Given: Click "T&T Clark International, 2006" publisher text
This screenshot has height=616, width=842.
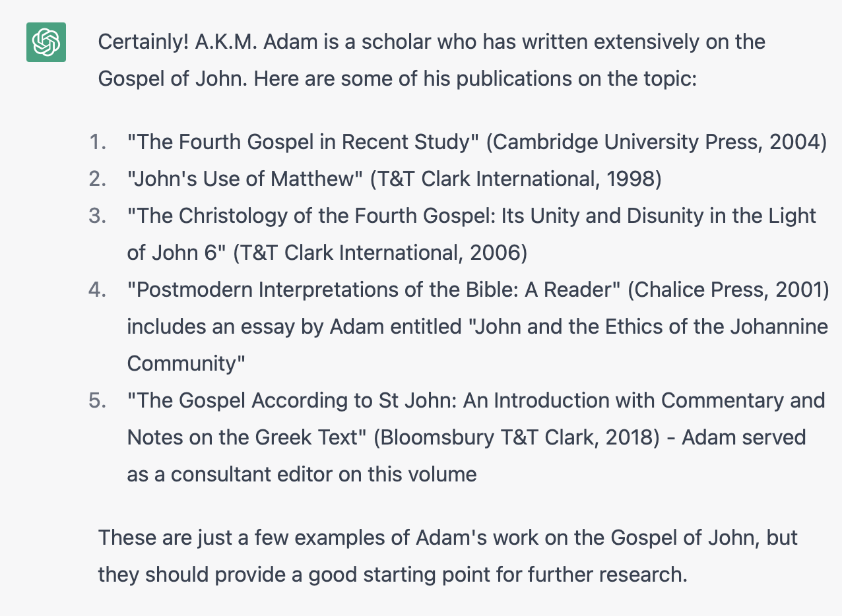Looking at the screenshot, I should tap(381, 253).
